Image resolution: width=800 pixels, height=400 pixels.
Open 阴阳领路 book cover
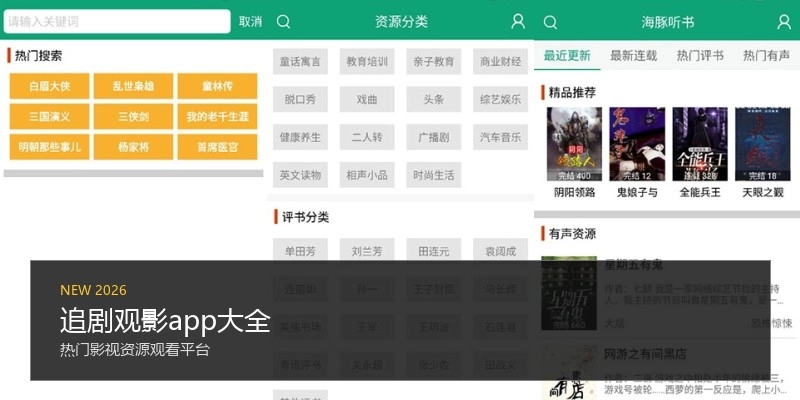click(574, 144)
